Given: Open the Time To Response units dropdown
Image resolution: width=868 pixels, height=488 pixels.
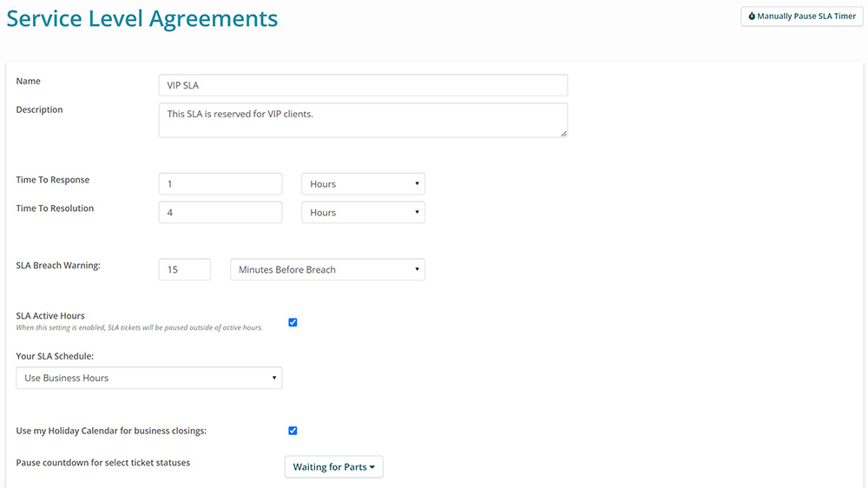Looking at the screenshot, I should tap(363, 184).
